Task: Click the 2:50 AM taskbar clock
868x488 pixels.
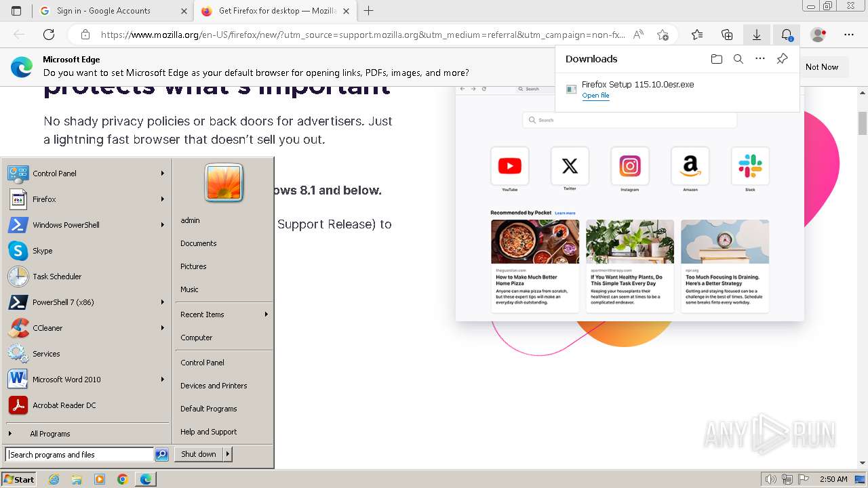Action: click(x=833, y=479)
